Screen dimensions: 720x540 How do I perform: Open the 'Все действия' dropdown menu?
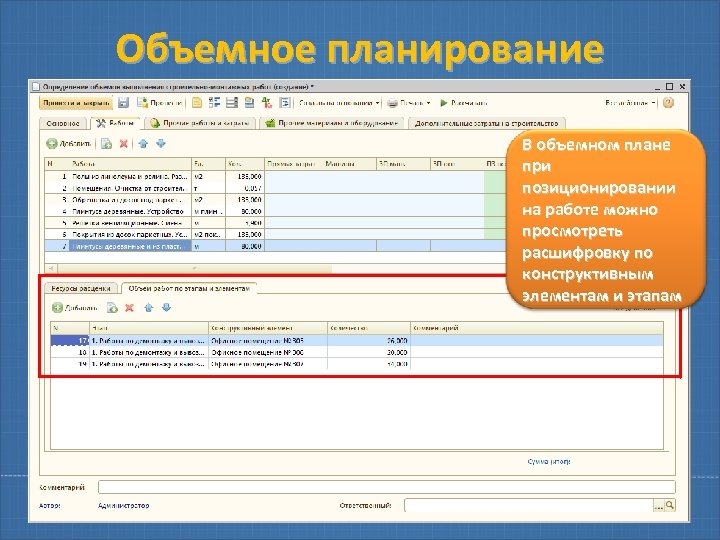[630, 103]
